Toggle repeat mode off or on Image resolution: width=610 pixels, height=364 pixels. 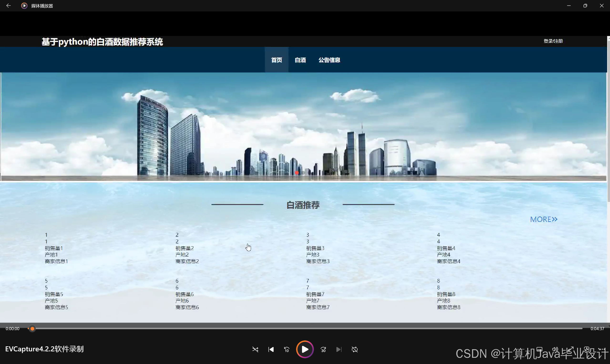point(355,349)
